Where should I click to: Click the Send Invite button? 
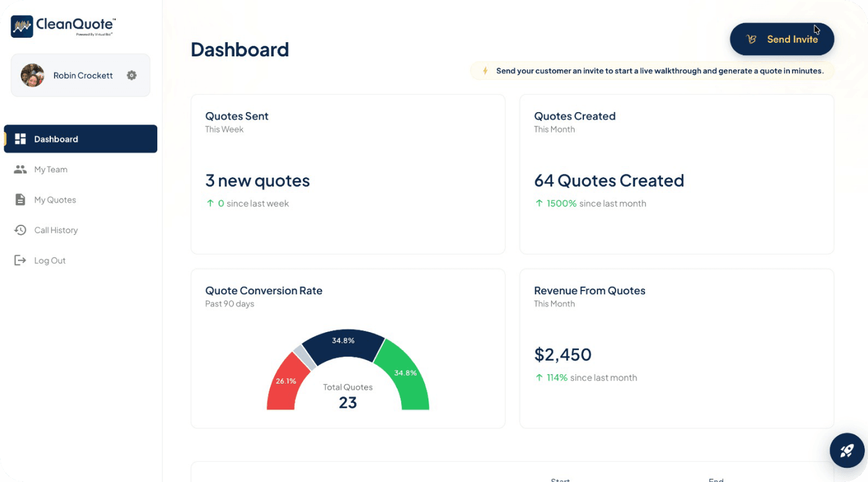782,39
